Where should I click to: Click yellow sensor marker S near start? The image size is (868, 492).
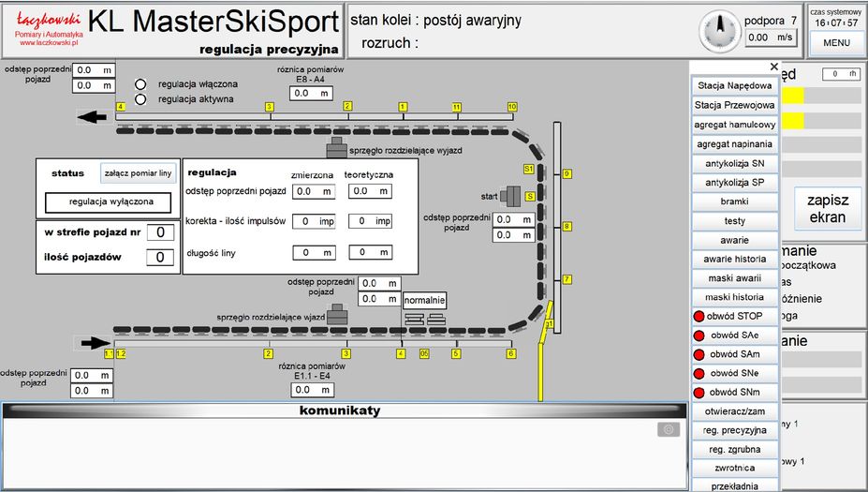(530, 196)
